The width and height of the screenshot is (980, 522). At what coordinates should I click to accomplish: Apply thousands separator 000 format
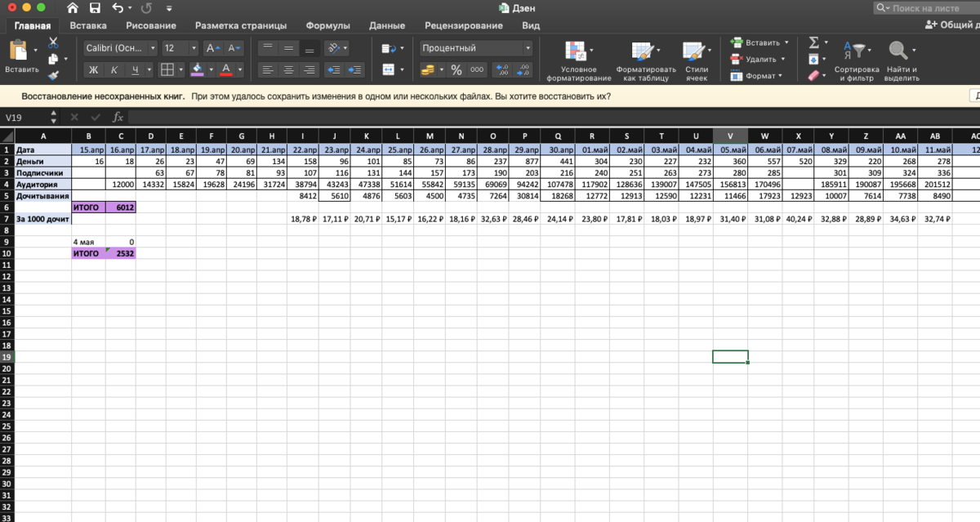(477, 70)
